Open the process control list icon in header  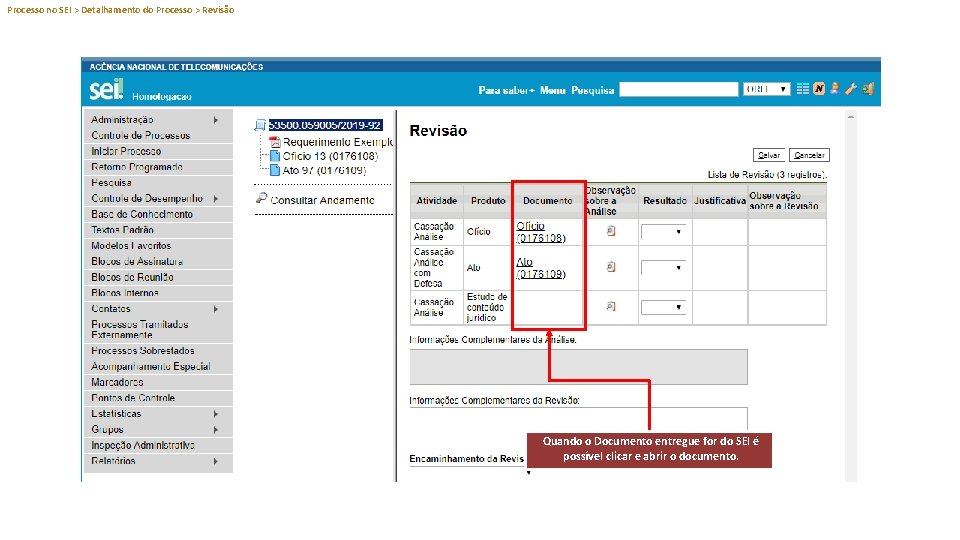point(802,89)
